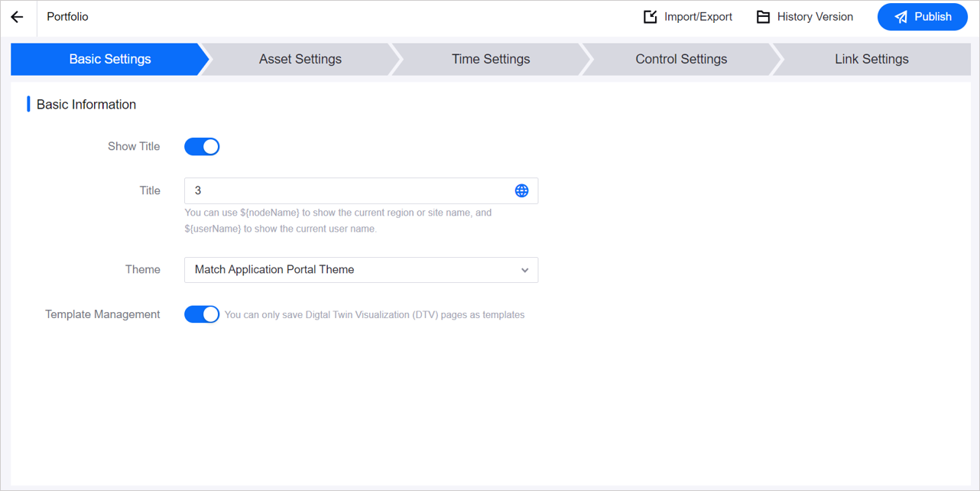Image resolution: width=980 pixels, height=491 pixels.
Task: Click the back arrow icon
Action: pyautogui.click(x=18, y=17)
